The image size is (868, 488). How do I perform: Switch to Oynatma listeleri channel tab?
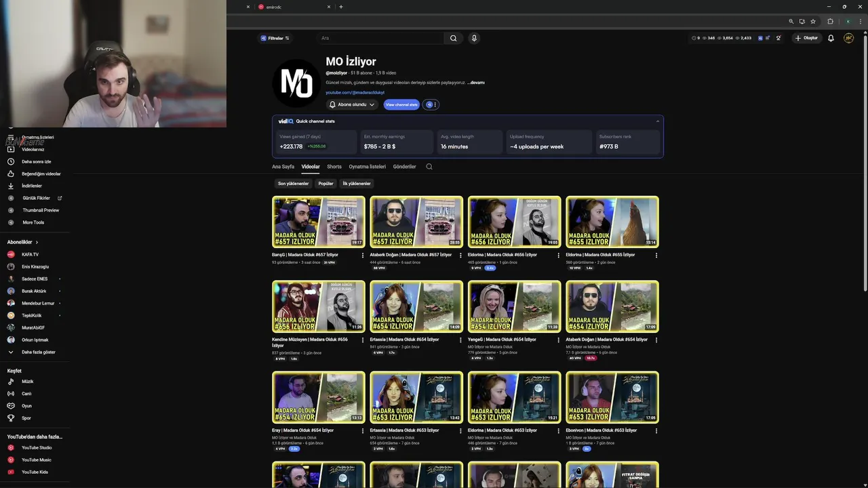pyautogui.click(x=367, y=167)
